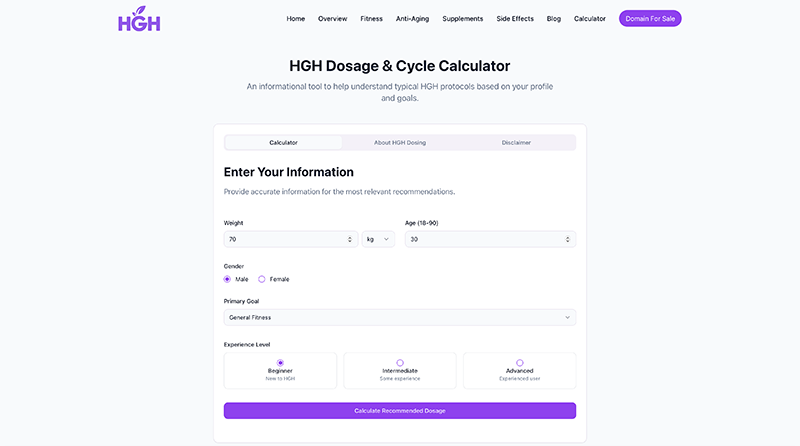Click the weight field stepper arrows
This screenshot has width=800, height=446.
[350, 239]
